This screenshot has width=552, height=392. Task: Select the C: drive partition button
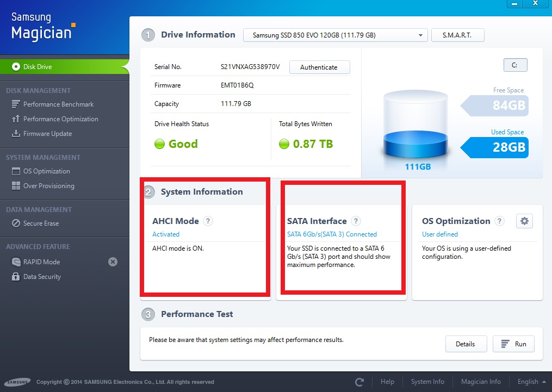point(515,65)
